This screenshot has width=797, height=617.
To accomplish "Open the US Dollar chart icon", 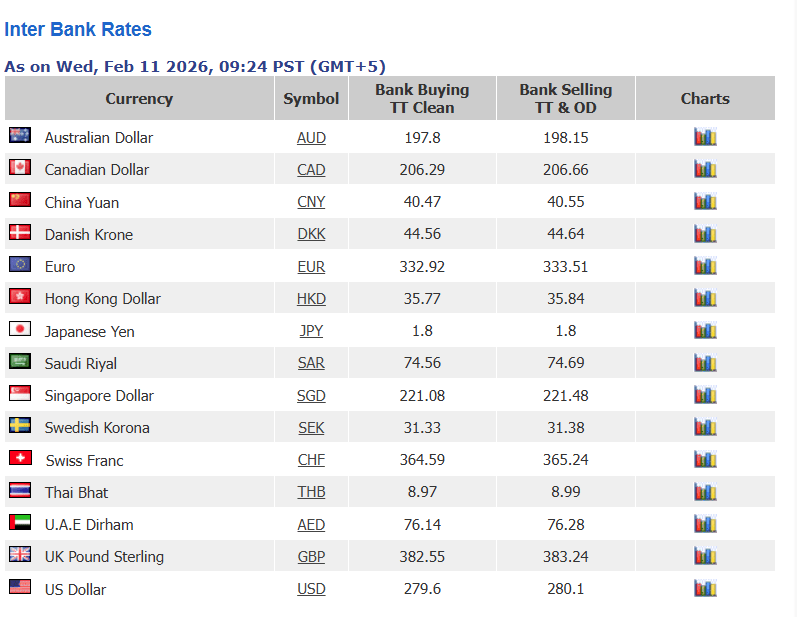I will (705, 588).
